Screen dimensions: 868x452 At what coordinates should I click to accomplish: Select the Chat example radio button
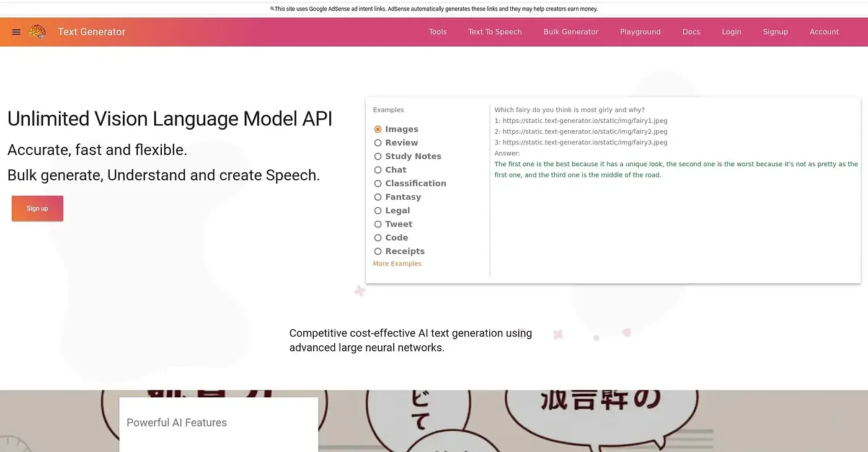click(x=378, y=171)
